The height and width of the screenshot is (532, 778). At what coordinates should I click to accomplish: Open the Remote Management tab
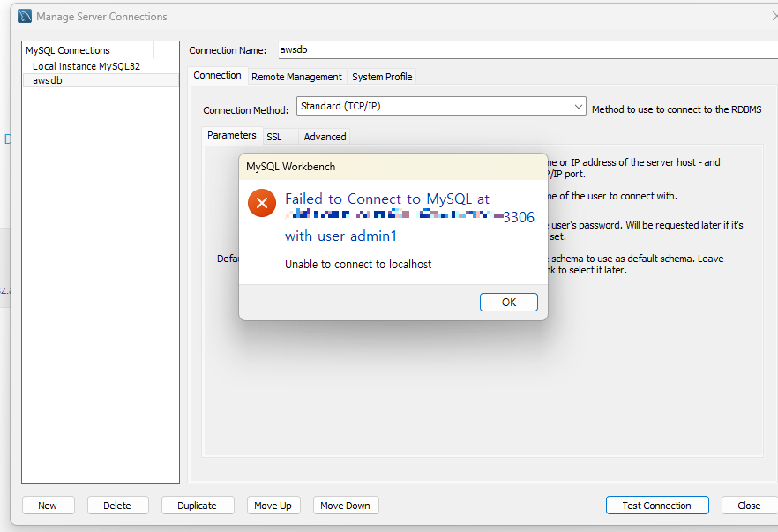click(x=296, y=77)
